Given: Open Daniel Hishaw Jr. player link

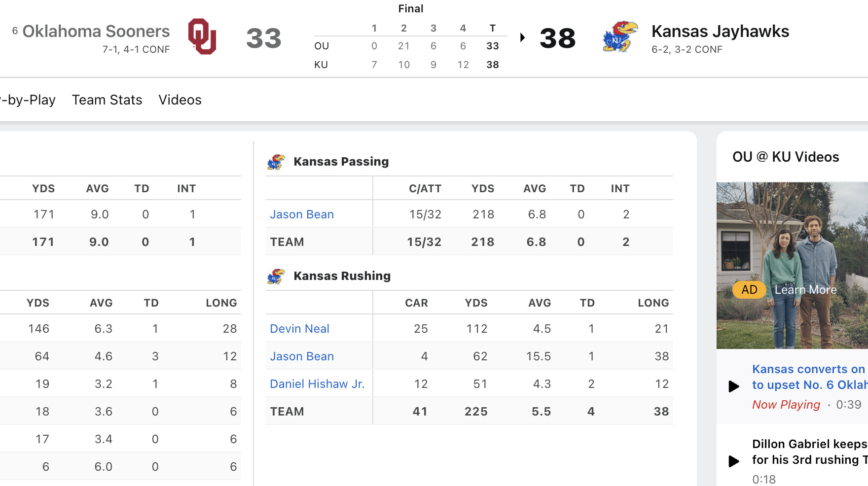Looking at the screenshot, I should click(317, 384).
